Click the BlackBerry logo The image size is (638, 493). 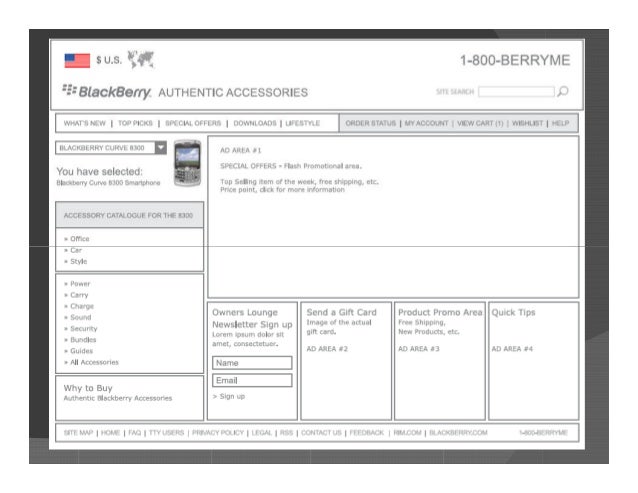tap(107, 92)
